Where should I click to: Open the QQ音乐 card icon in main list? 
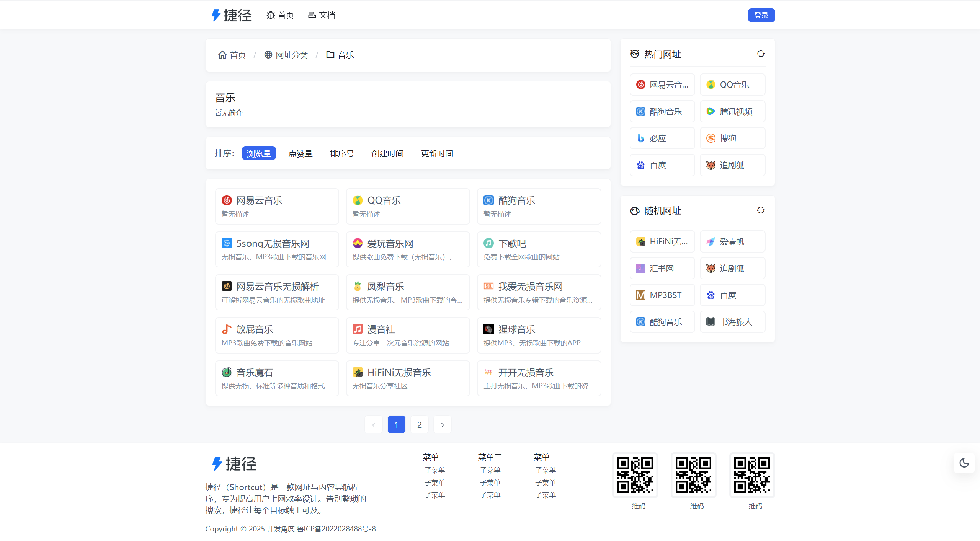tap(358, 200)
